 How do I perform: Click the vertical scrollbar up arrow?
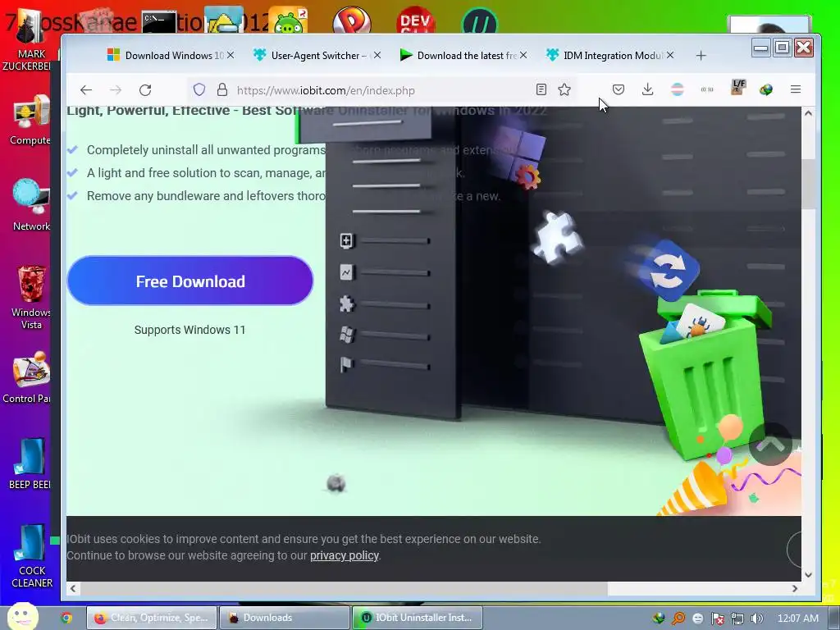click(808, 113)
